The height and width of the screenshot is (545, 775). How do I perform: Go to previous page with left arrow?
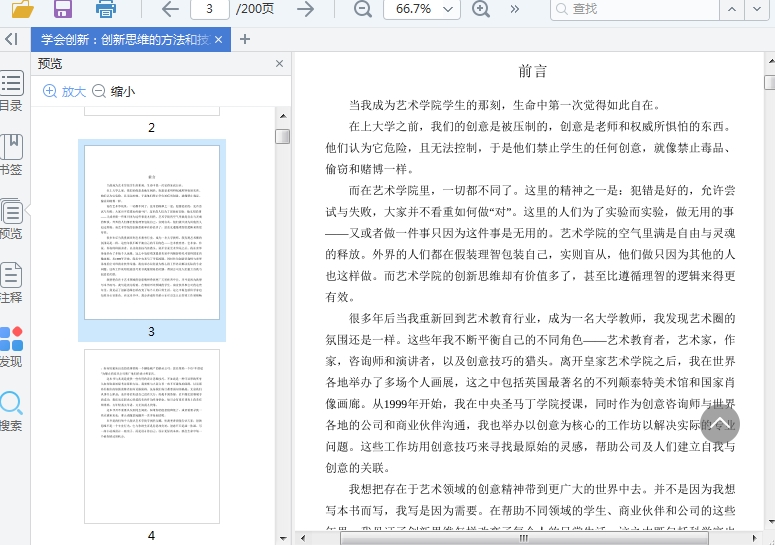(170, 9)
